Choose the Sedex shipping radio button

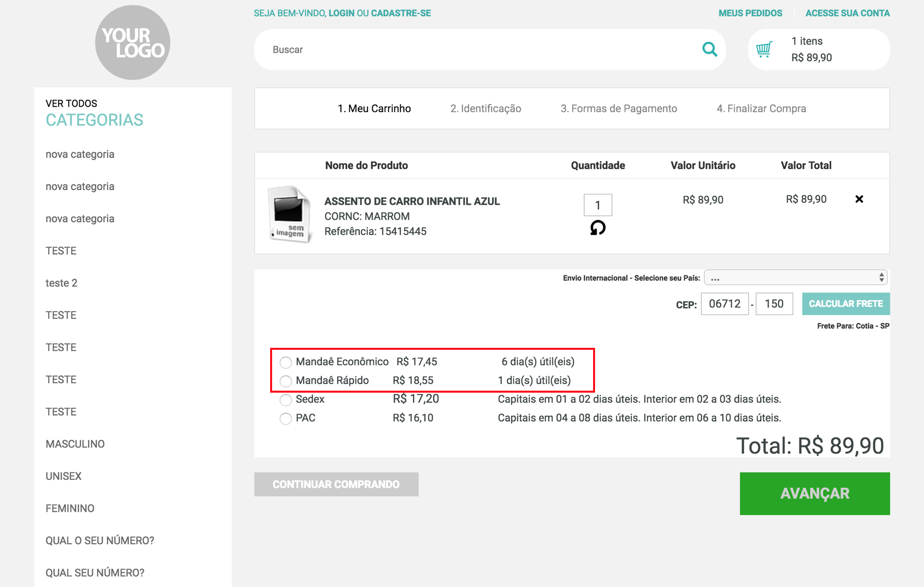(x=286, y=400)
